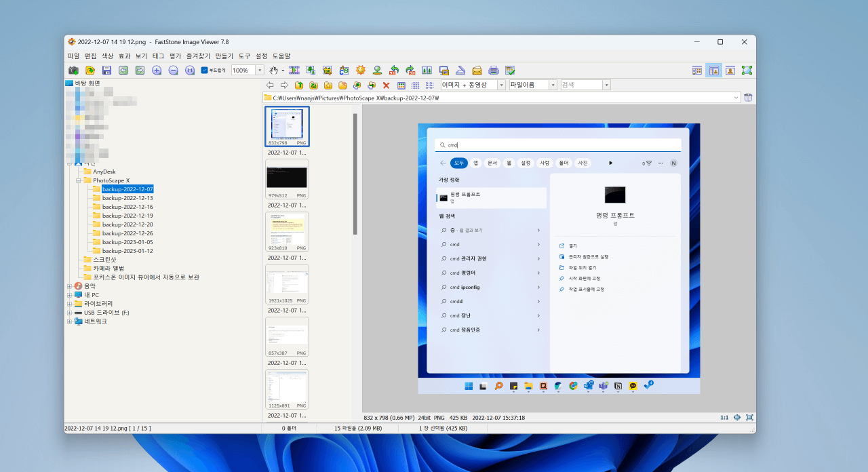
Task: Select folder backup-2023-01-12
Action: tap(127, 251)
